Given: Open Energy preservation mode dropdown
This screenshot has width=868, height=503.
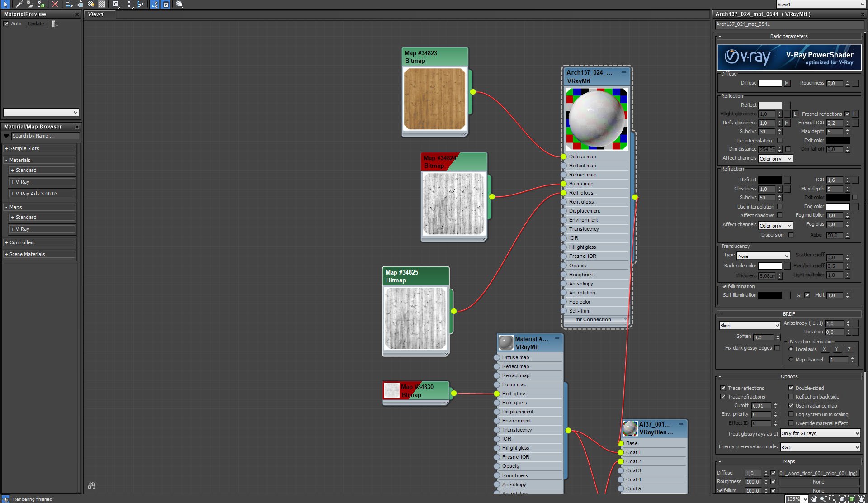Looking at the screenshot, I should (820, 447).
